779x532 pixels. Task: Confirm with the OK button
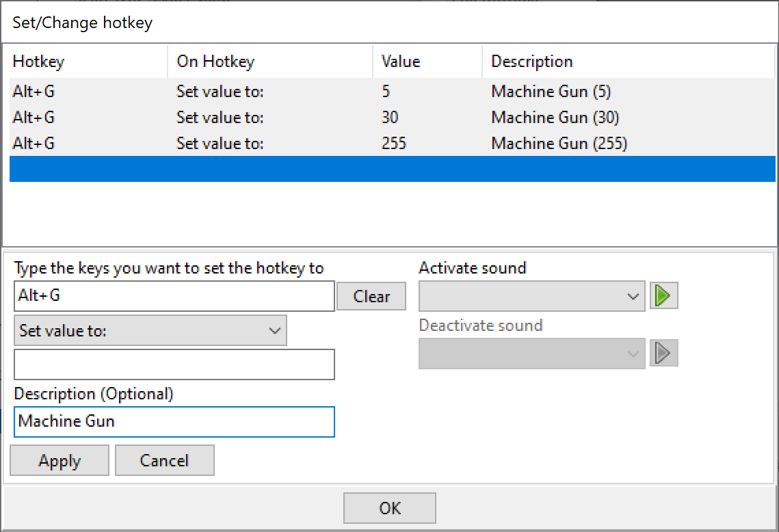point(389,508)
